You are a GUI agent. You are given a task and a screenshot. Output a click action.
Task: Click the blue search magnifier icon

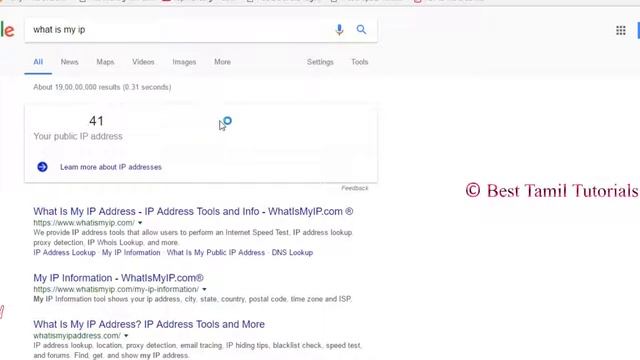coord(361,29)
